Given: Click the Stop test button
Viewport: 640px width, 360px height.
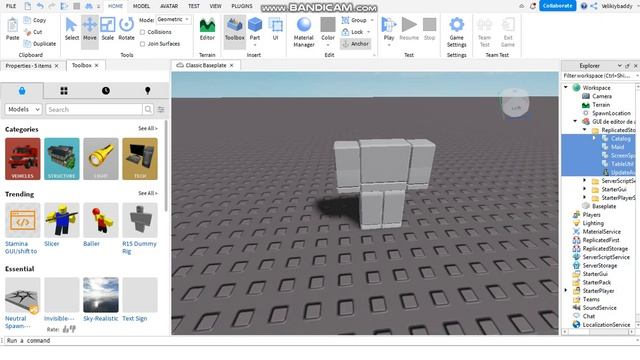Looking at the screenshot, I should click(x=429, y=29).
